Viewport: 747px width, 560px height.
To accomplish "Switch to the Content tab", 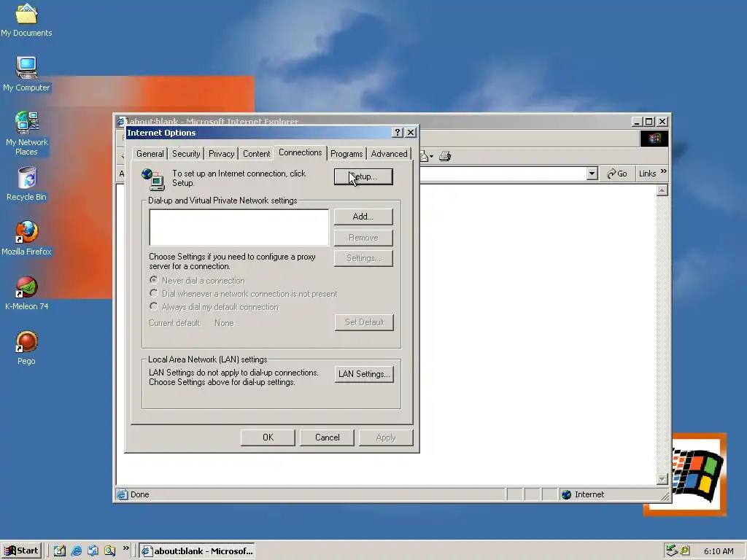I will 256,153.
